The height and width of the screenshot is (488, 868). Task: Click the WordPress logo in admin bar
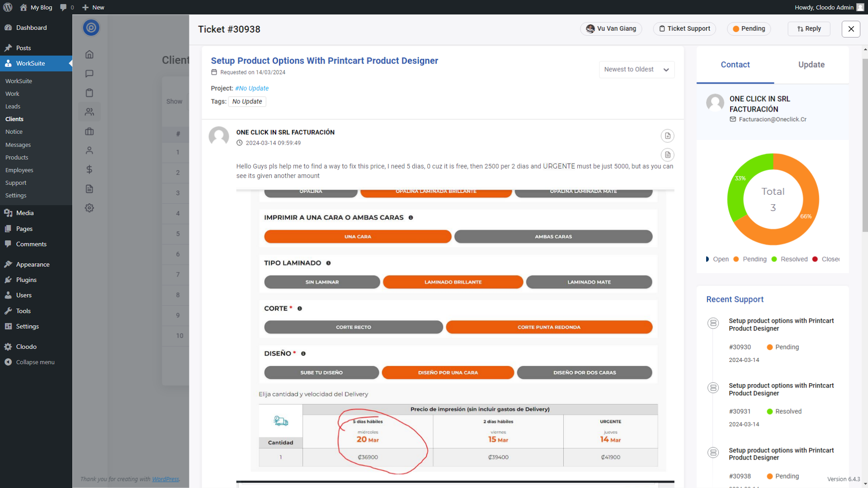(8, 7)
